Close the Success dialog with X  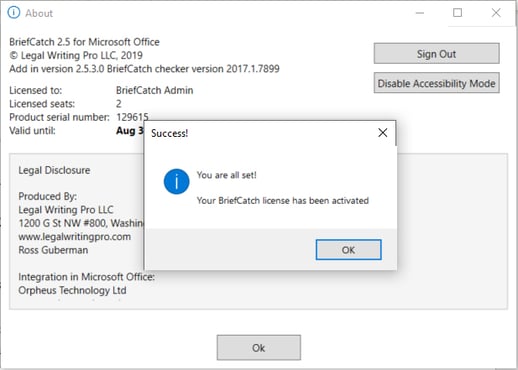pyautogui.click(x=383, y=133)
